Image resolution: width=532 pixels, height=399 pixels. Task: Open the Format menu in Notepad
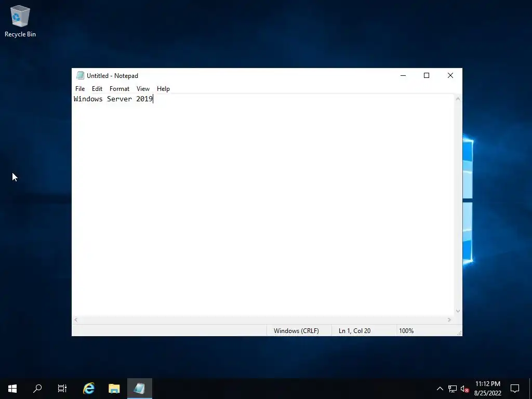[x=119, y=88]
